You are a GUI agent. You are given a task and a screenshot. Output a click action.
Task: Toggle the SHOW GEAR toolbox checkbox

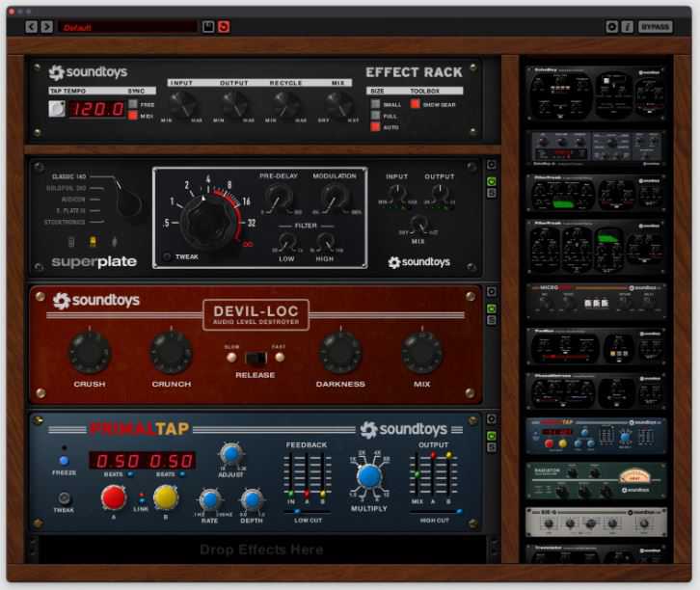[x=416, y=104]
